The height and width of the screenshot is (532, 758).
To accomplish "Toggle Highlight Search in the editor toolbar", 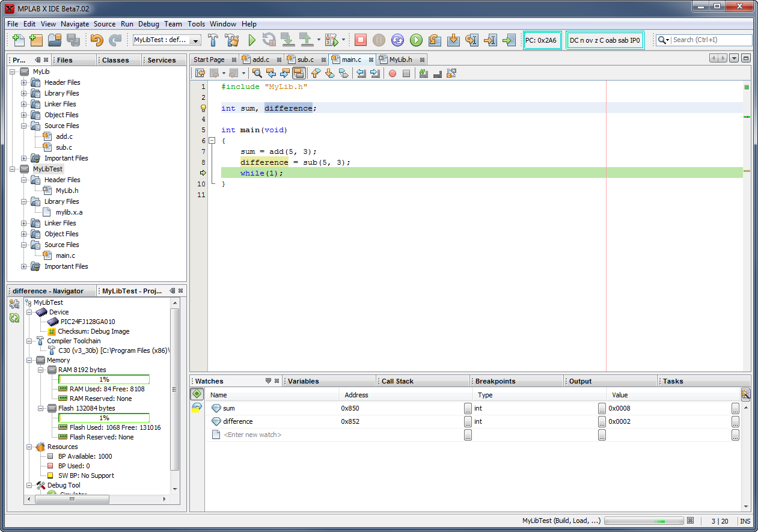I will (299, 73).
